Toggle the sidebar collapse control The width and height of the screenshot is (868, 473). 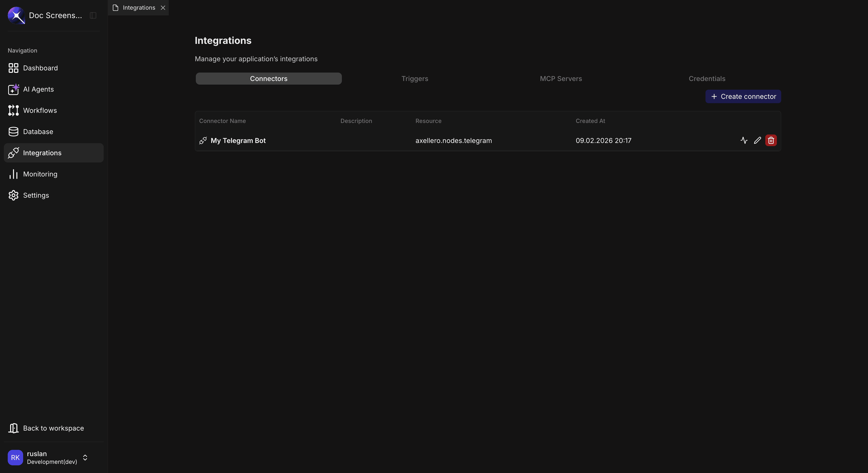click(x=93, y=15)
